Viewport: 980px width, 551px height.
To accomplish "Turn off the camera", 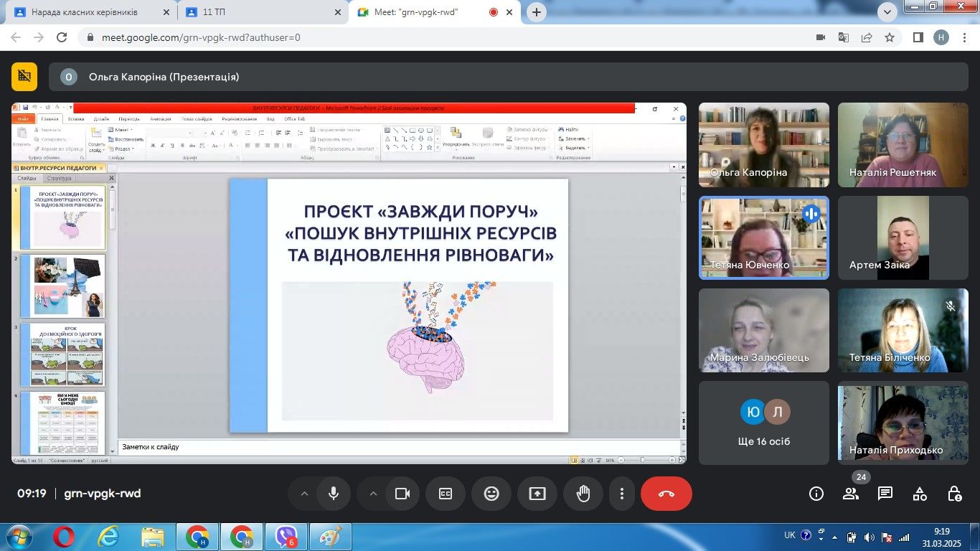I will point(402,494).
